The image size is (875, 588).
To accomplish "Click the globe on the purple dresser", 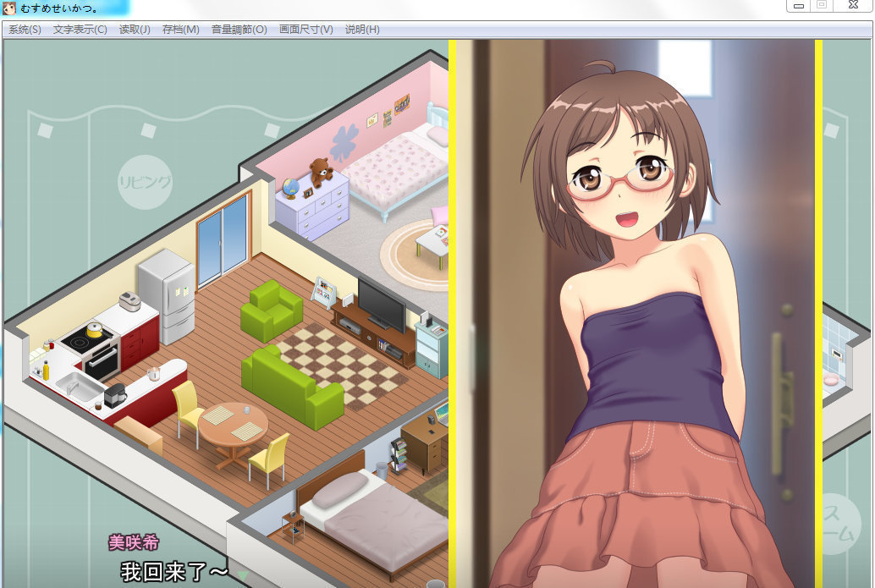I will point(291,188).
